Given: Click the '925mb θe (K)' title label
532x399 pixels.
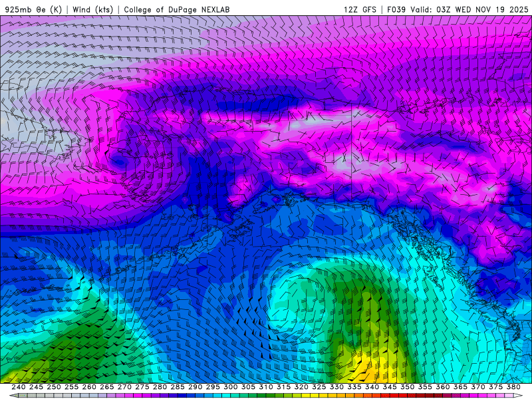Looking at the screenshot, I should (33, 9).
